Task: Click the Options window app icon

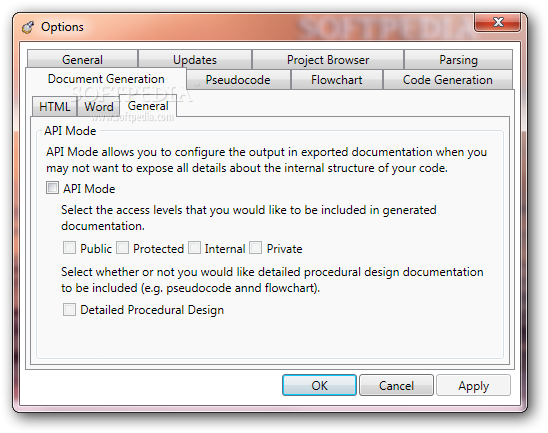Action: coord(28,27)
